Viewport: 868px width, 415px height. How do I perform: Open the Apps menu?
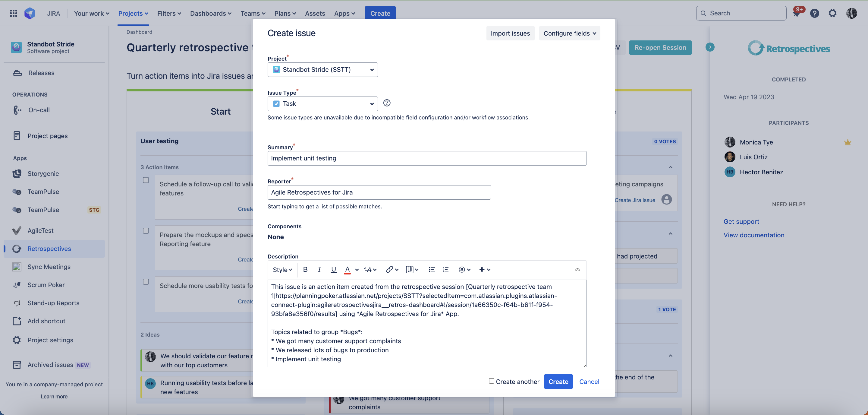(344, 13)
